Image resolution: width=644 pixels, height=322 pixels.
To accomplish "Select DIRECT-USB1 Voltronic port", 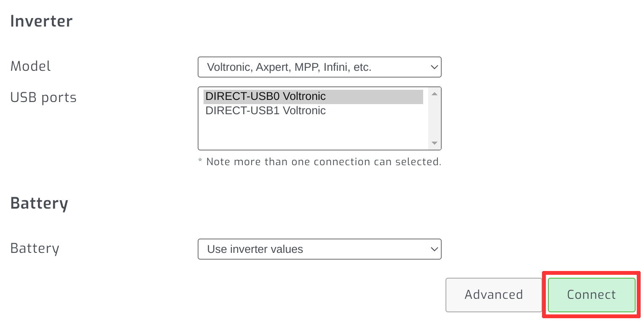I will click(266, 111).
